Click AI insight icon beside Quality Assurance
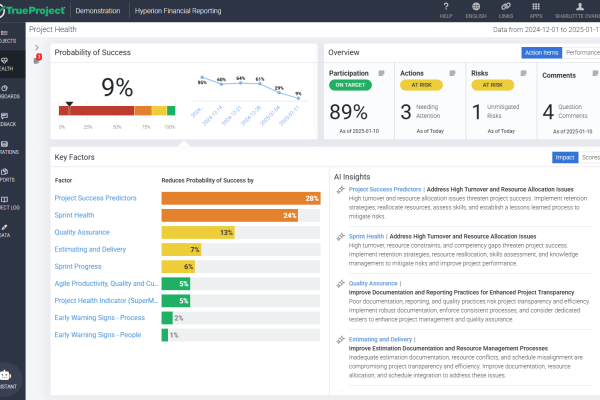The image size is (600, 400). click(341, 284)
